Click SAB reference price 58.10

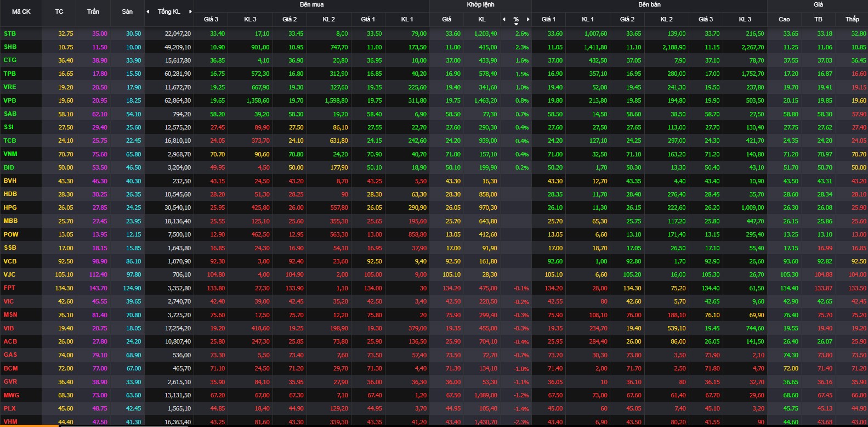click(66, 114)
